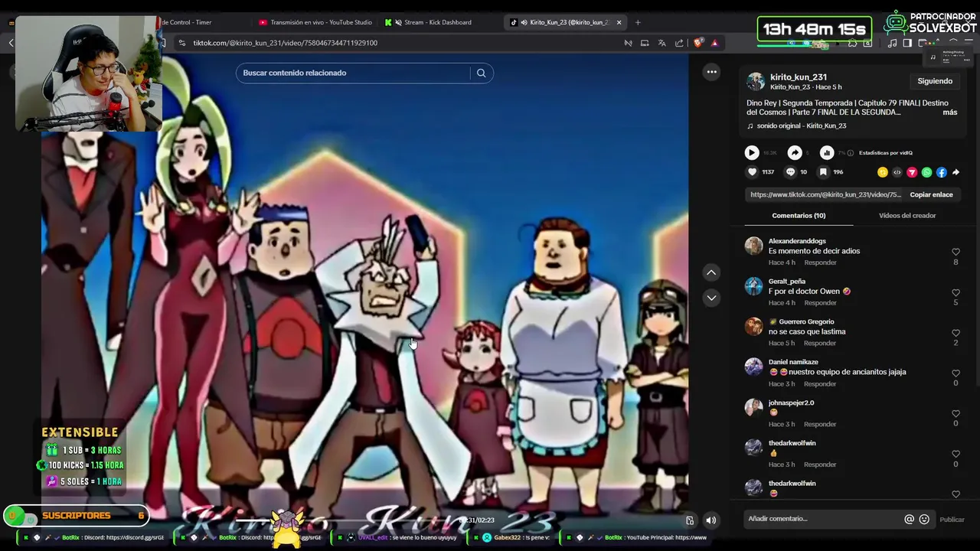Viewport: 980px width, 551px height.
Task: Reply to Guerrero Gregorio comment
Action: tap(820, 344)
